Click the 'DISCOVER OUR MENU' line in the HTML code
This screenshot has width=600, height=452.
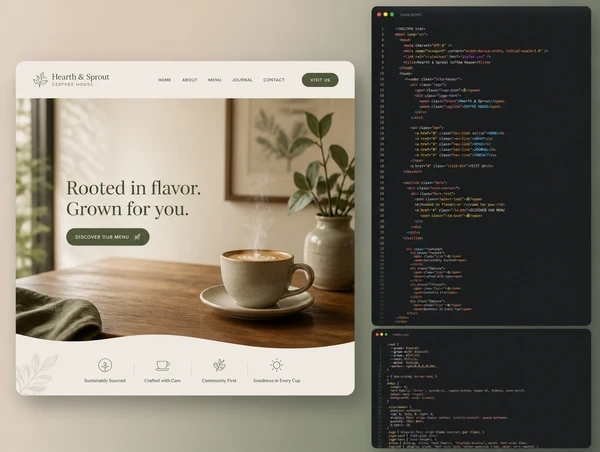[460, 210]
